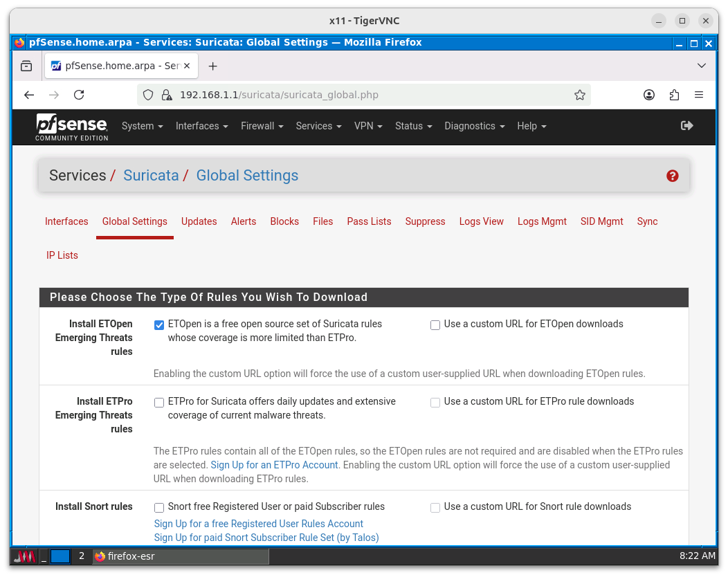The height and width of the screenshot is (577, 728).
Task: Expand the Firewall menu
Action: tap(262, 127)
